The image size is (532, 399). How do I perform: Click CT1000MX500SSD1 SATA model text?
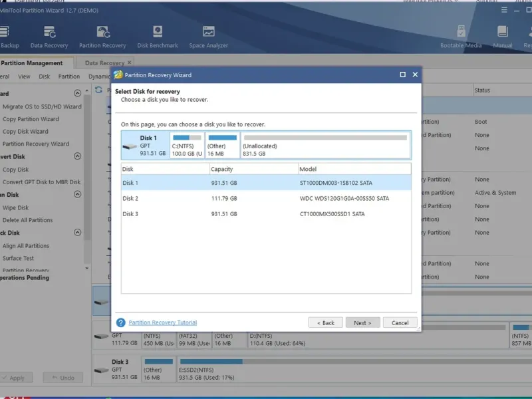332,213
